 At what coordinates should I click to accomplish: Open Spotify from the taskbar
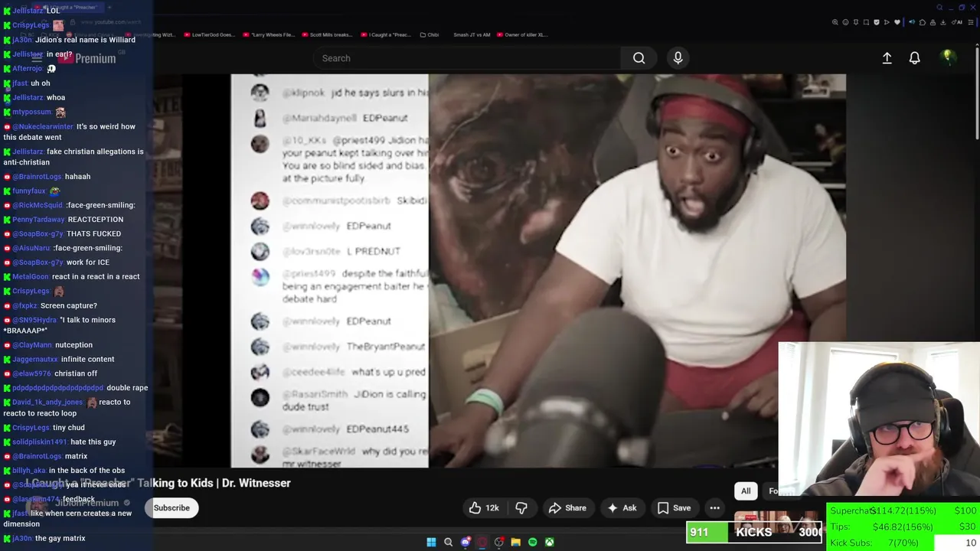coord(532,542)
